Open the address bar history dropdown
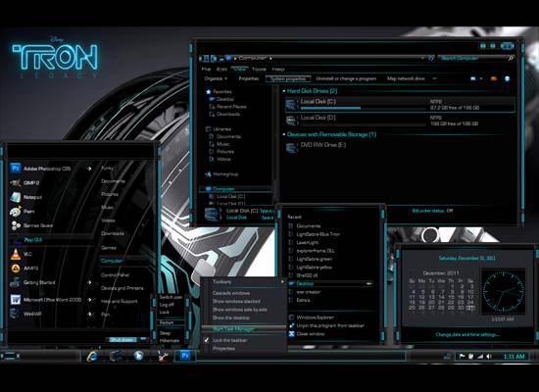Image resolution: width=539 pixels, height=392 pixels. click(422, 59)
